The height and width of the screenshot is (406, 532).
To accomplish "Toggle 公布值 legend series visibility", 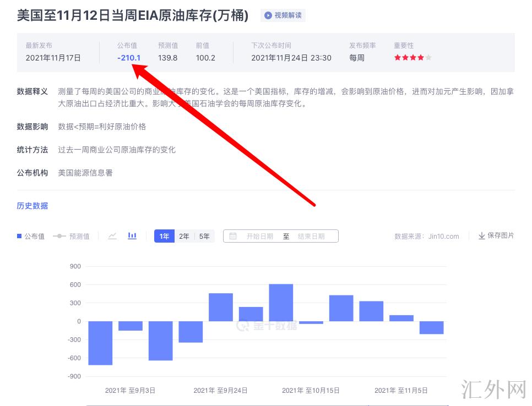I will (x=31, y=236).
